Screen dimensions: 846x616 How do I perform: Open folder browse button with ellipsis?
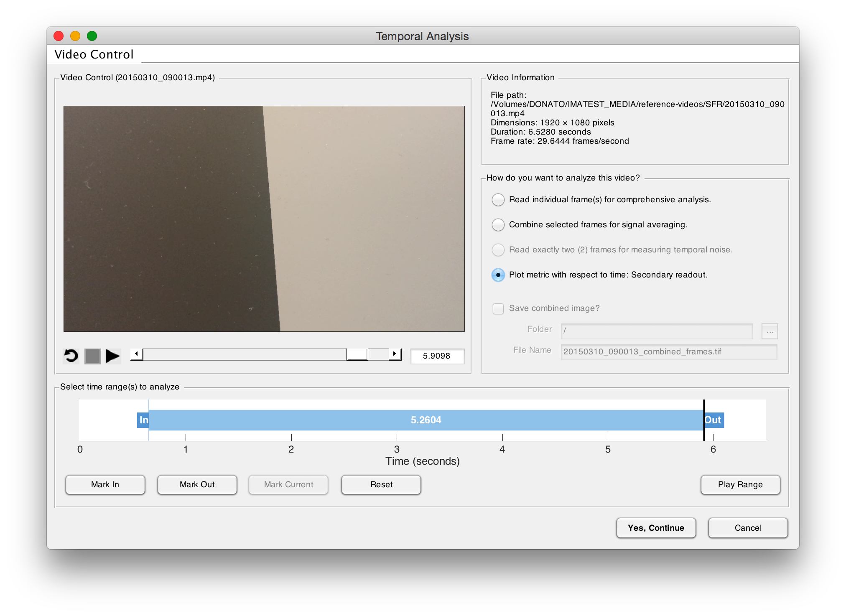point(770,331)
